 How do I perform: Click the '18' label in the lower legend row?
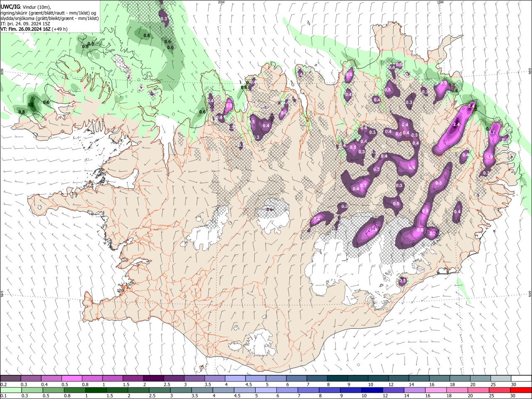point(449,396)
